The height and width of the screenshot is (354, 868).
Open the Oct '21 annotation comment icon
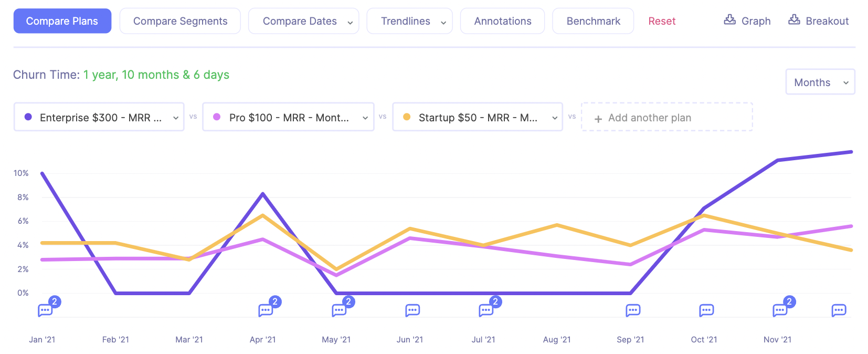pos(706,310)
